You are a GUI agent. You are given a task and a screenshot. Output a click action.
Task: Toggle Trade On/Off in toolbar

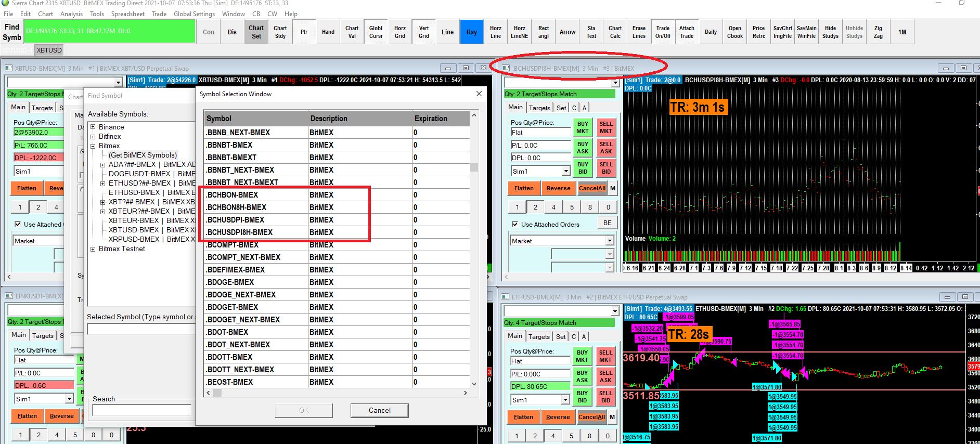(663, 32)
